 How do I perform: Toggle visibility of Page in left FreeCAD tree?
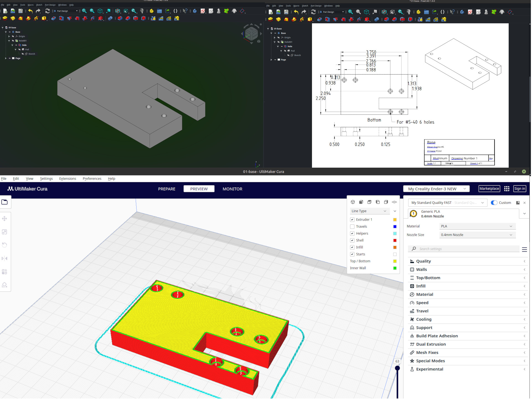coord(10,58)
